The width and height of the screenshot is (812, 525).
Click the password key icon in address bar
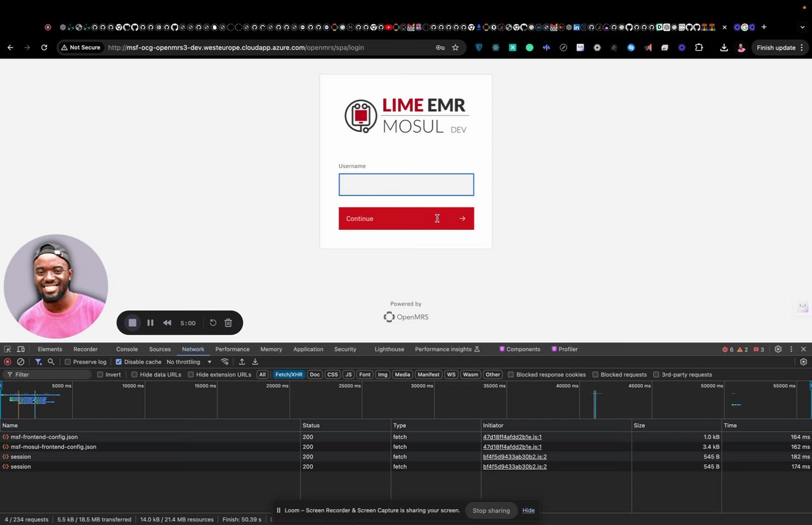(x=440, y=48)
